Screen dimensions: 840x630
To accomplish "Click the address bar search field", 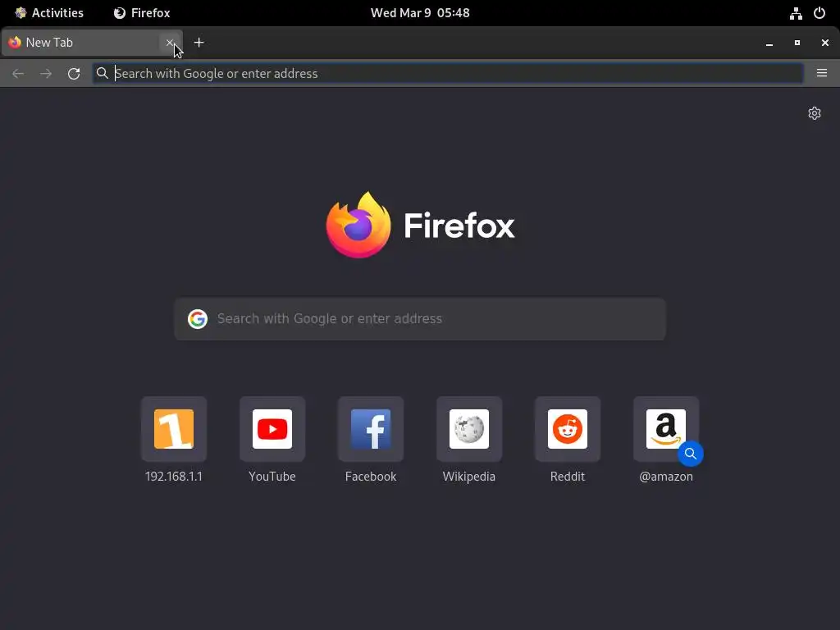I will [448, 73].
